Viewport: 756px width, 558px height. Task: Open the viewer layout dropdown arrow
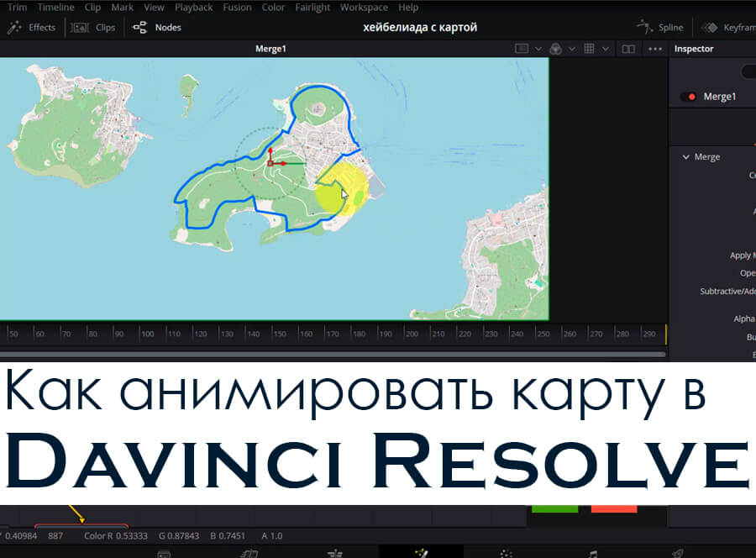(x=538, y=49)
